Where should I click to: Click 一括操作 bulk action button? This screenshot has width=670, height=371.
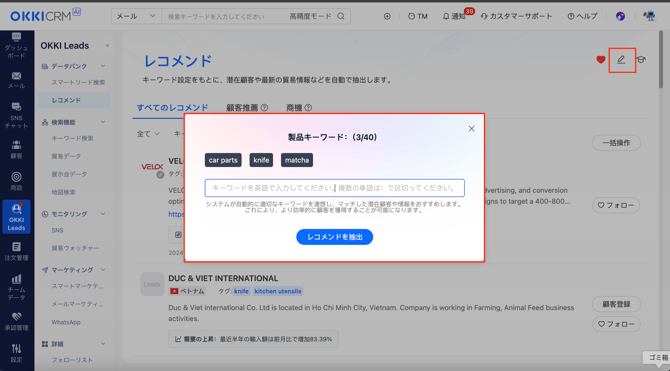coord(616,143)
